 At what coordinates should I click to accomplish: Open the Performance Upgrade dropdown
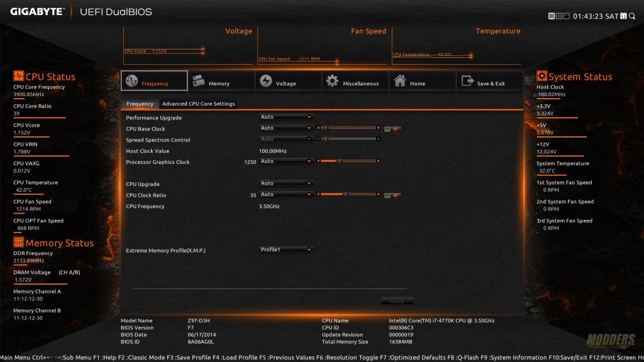click(286, 117)
